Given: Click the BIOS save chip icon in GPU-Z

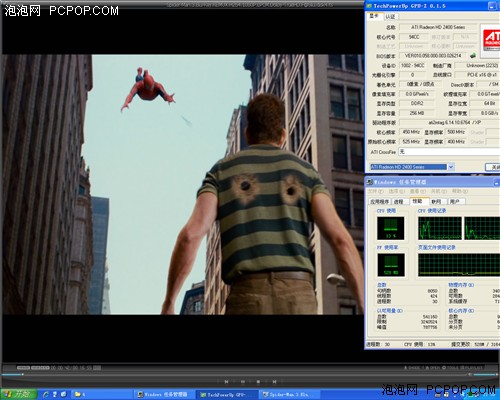Looking at the screenshot, I should 473,56.
